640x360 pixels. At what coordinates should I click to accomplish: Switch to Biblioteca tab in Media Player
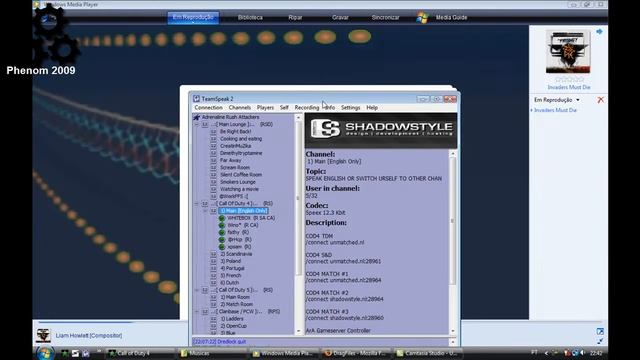250,18
